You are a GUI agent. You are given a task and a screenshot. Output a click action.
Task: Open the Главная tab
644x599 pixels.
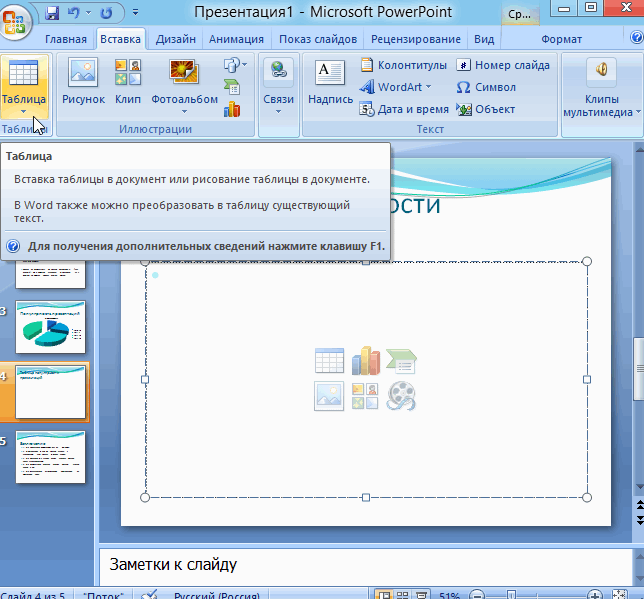click(66, 39)
